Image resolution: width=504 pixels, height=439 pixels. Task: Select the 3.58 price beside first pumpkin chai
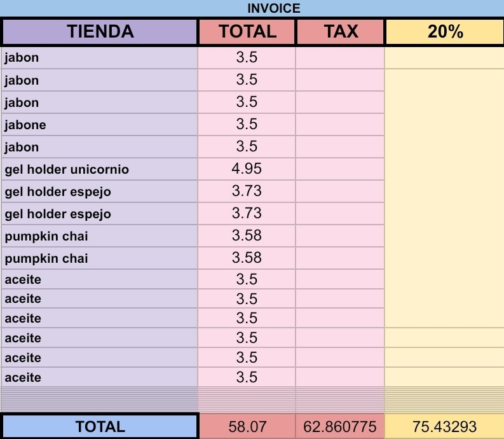[x=247, y=236]
